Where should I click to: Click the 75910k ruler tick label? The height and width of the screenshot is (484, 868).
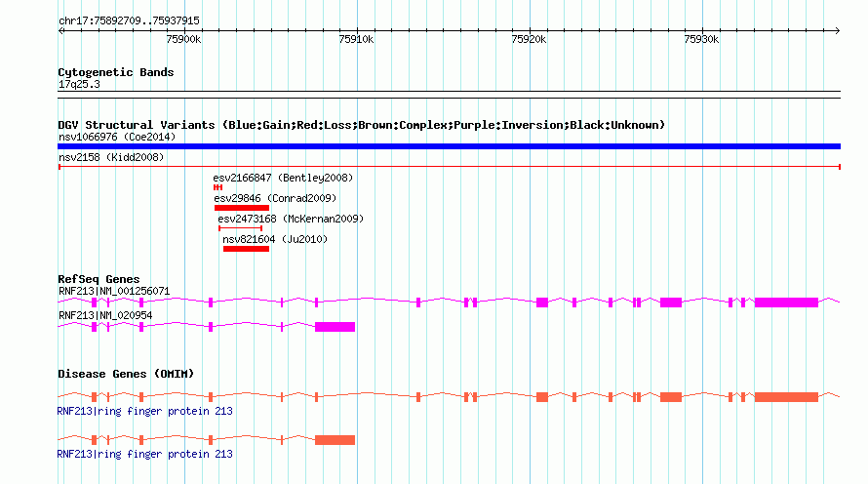click(357, 39)
